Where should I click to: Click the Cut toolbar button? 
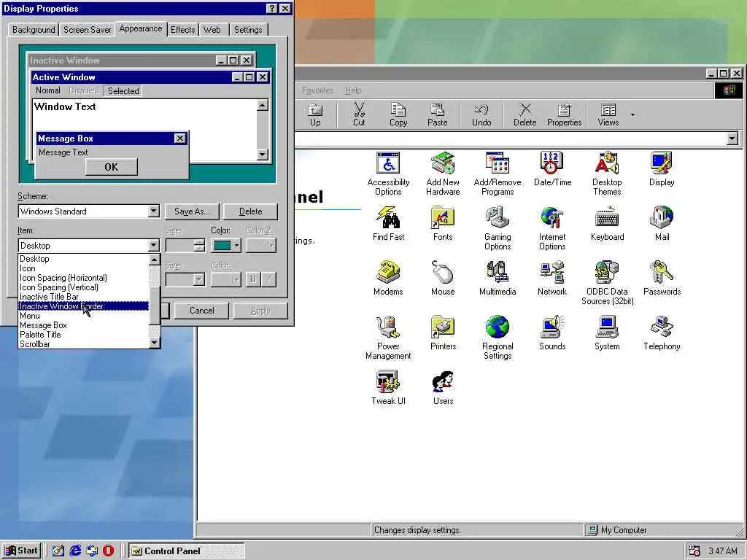tap(359, 114)
